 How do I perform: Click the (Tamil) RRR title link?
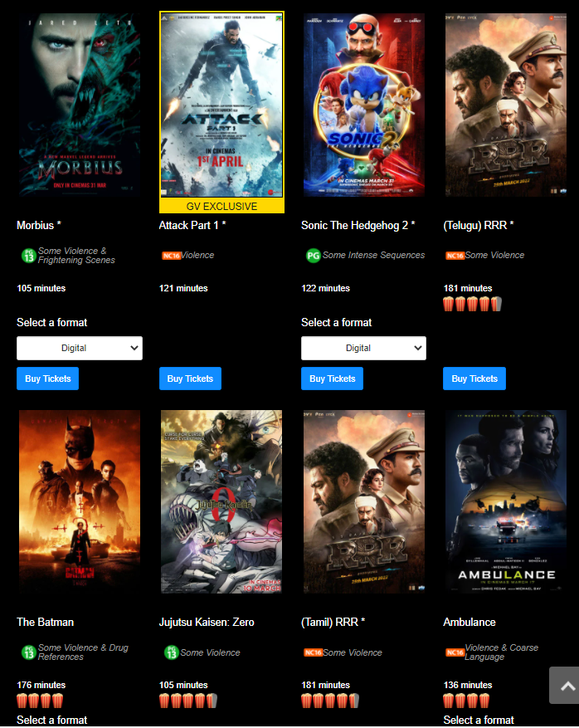point(333,622)
